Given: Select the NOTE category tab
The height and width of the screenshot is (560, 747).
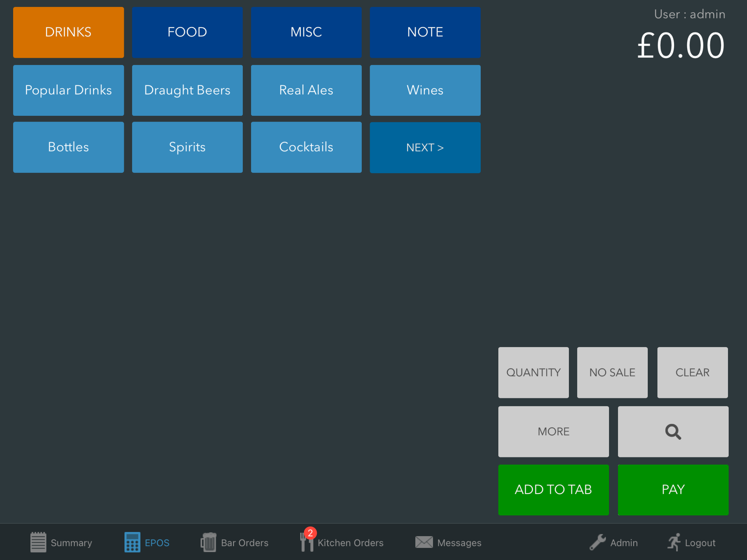Looking at the screenshot, I should click(x=425, y=32).
